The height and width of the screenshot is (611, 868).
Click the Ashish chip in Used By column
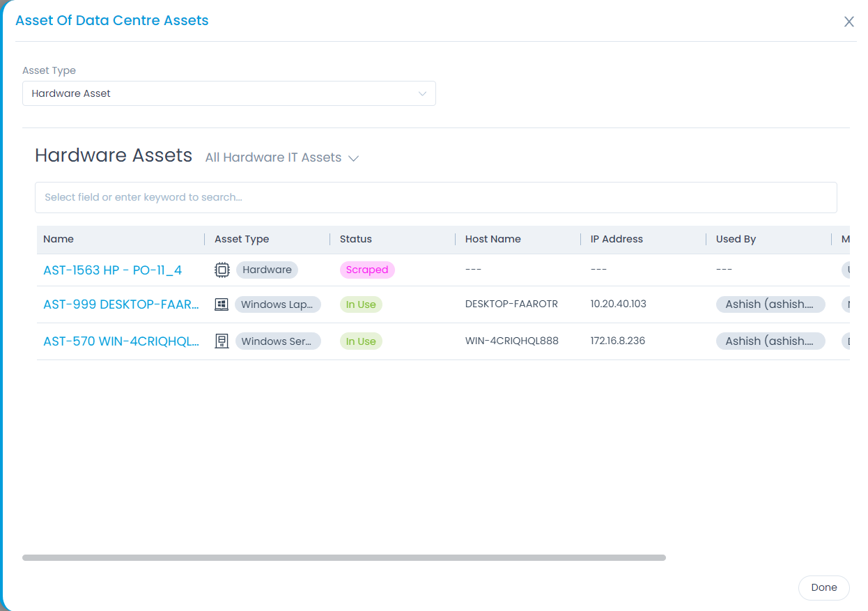click(770, 304)
